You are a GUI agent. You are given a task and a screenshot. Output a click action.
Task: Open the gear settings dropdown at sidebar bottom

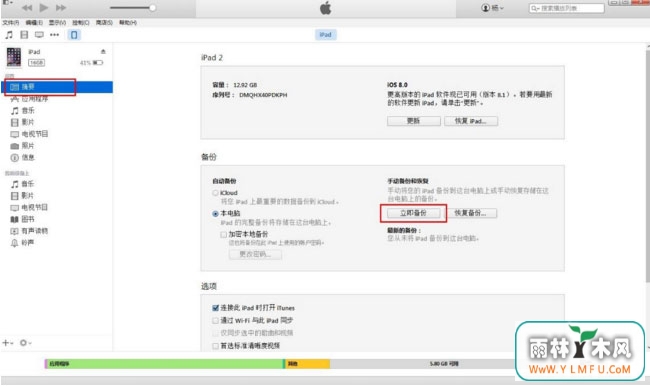pyautogui.click(x=25, y=343)
